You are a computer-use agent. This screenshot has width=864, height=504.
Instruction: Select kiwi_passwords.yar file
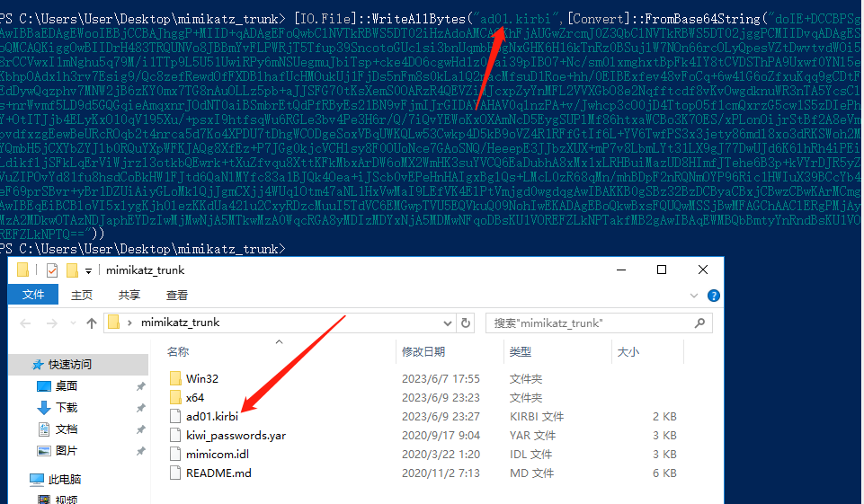[236, 435]
